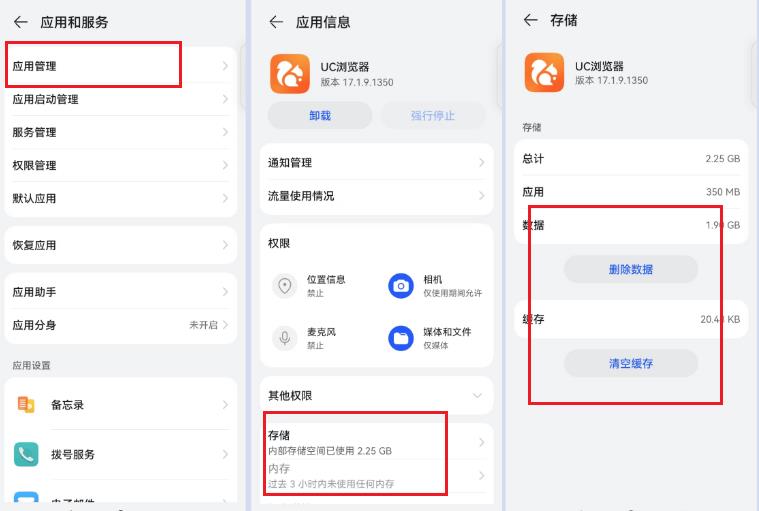Open 拨号服务 phone app icon
This screenshot has width=759, height=511.
pos(26,454)
